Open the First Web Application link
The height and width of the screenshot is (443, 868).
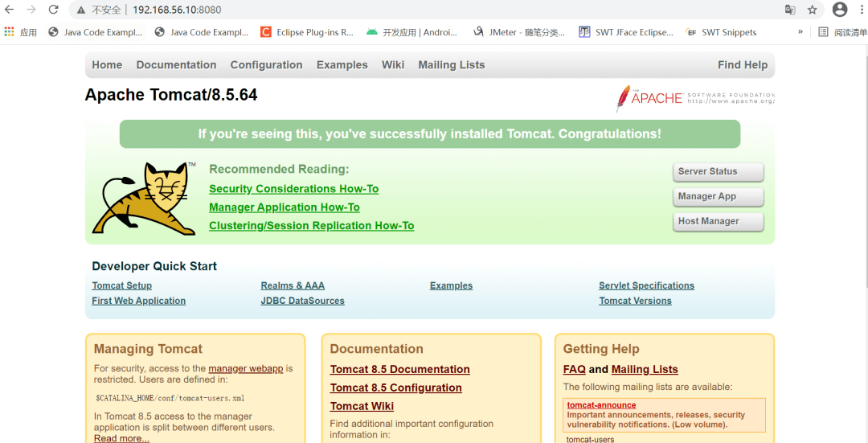(x=139, y=301)
